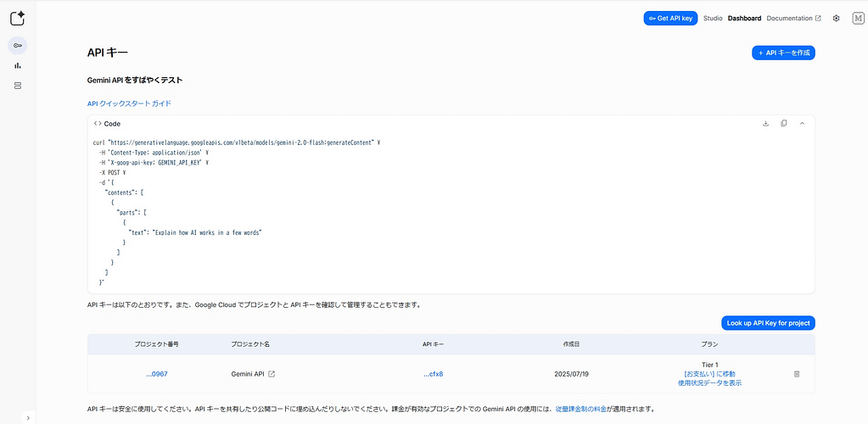
Task: Collapse the Code panel chevron
Action: click(802, 124)
